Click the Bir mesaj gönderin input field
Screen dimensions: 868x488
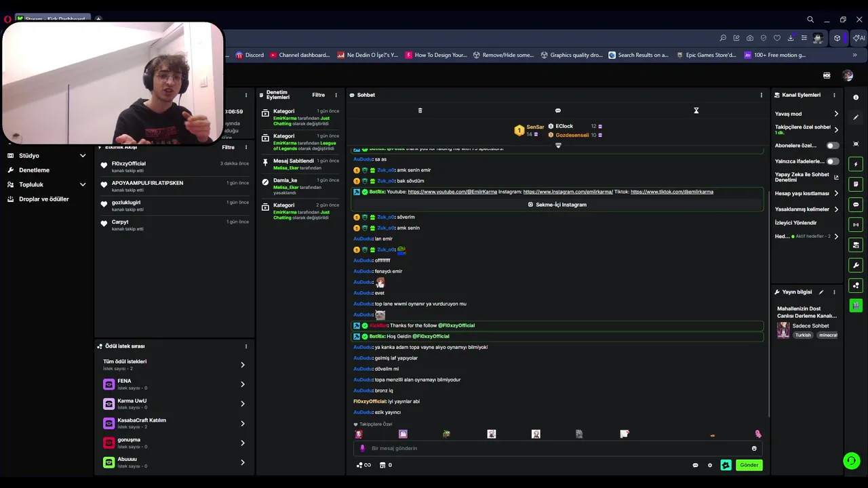click(557, 448)
